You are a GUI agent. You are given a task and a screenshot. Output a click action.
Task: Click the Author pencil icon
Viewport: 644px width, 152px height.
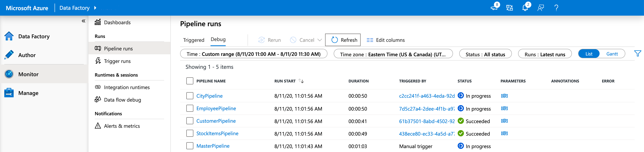click(9, 55)
